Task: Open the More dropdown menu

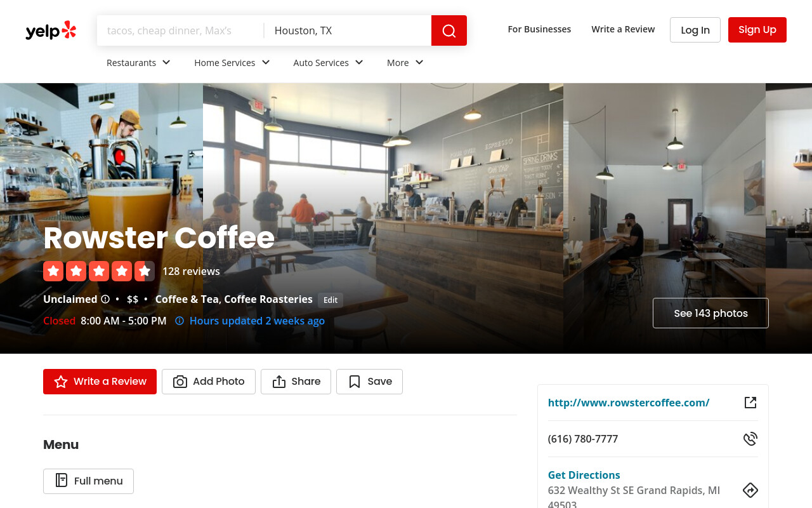Action: tap(405, 62)
